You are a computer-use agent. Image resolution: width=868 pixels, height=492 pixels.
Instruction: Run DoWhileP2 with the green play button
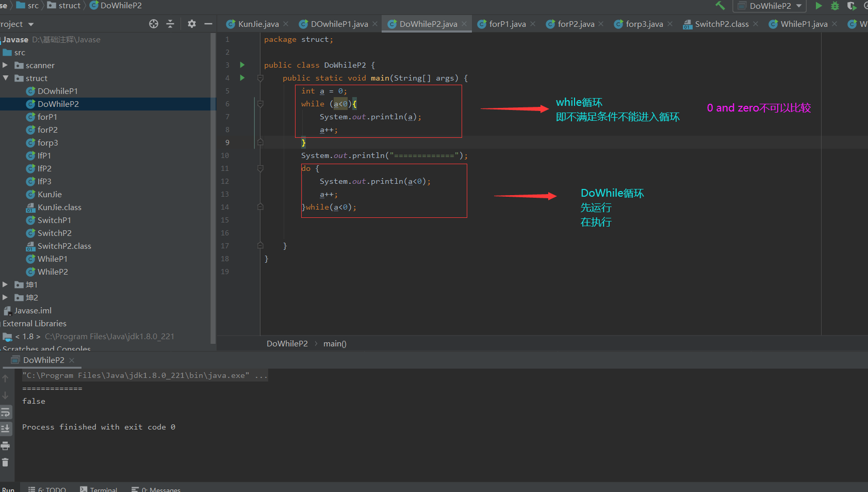point(818,6)
